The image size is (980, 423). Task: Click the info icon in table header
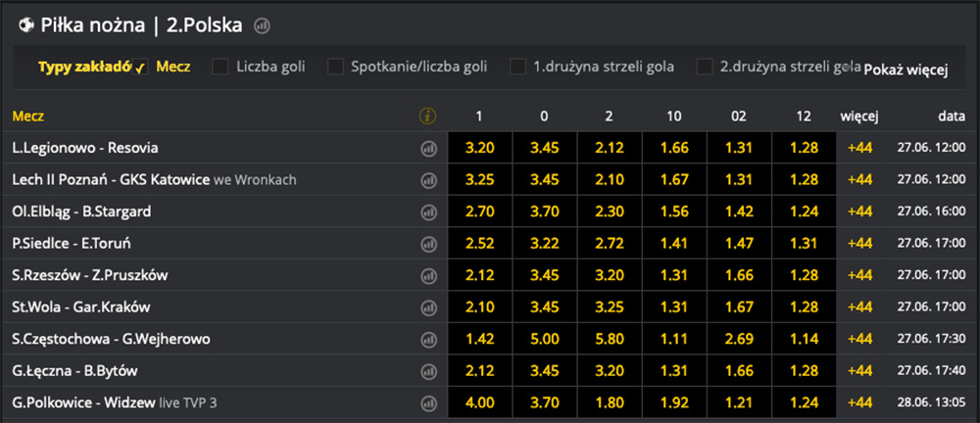coord(427,117)
